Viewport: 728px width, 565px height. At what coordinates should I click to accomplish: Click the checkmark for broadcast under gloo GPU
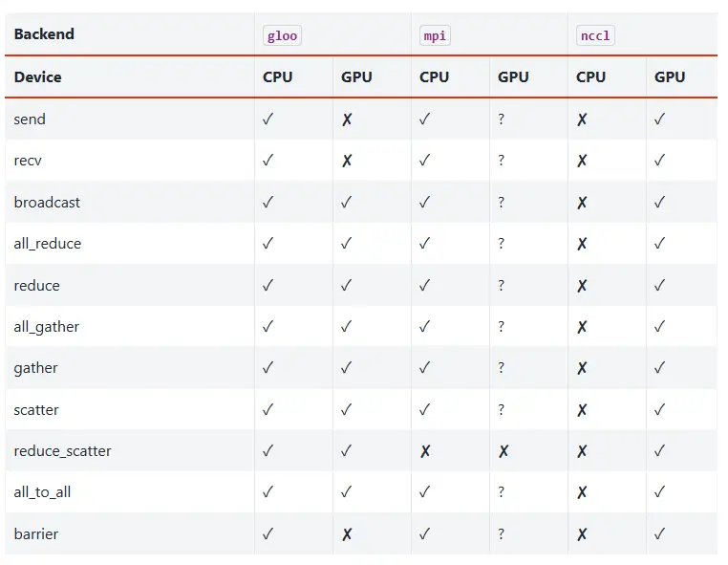(x=347, y=203)
